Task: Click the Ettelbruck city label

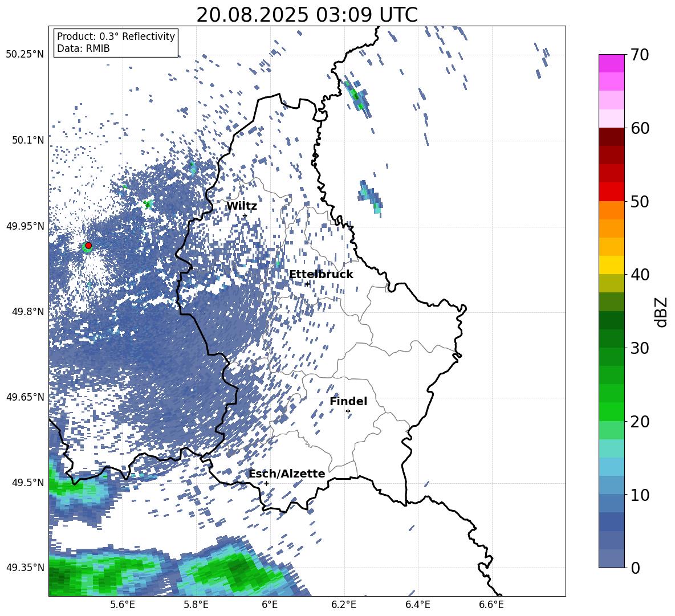Action: coord(321,275)
